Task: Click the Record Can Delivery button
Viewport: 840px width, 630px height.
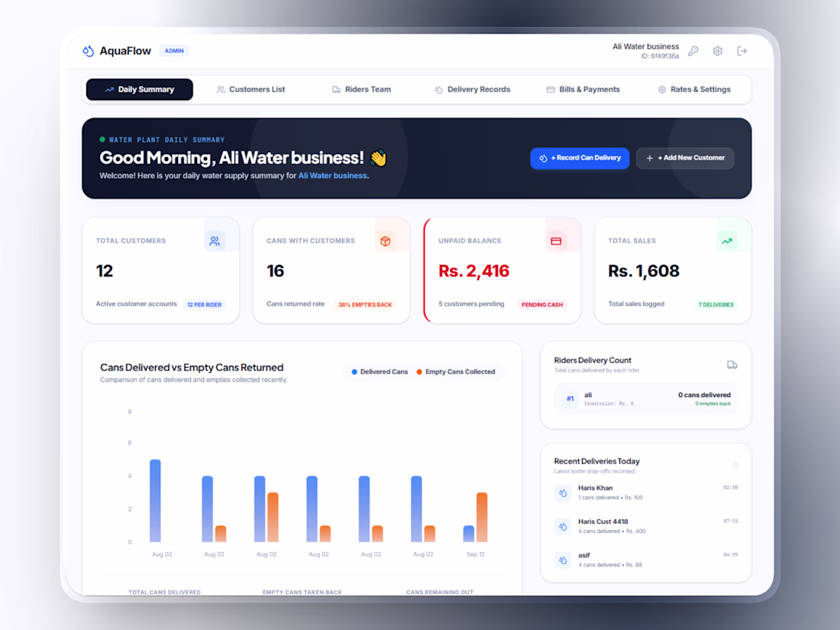Action: 580,158
